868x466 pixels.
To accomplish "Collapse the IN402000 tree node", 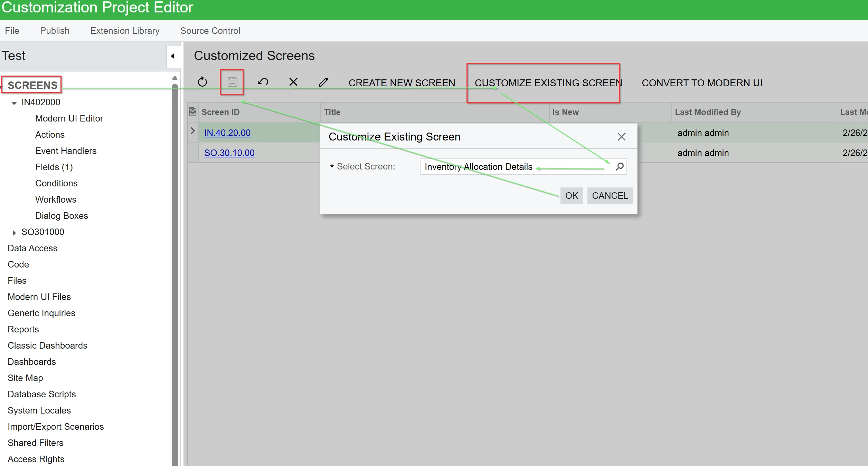I will (14, 103).
